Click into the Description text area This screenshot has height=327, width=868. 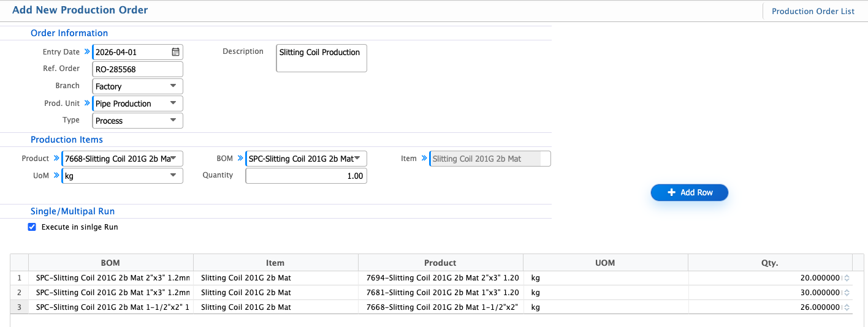click(321, 58)
